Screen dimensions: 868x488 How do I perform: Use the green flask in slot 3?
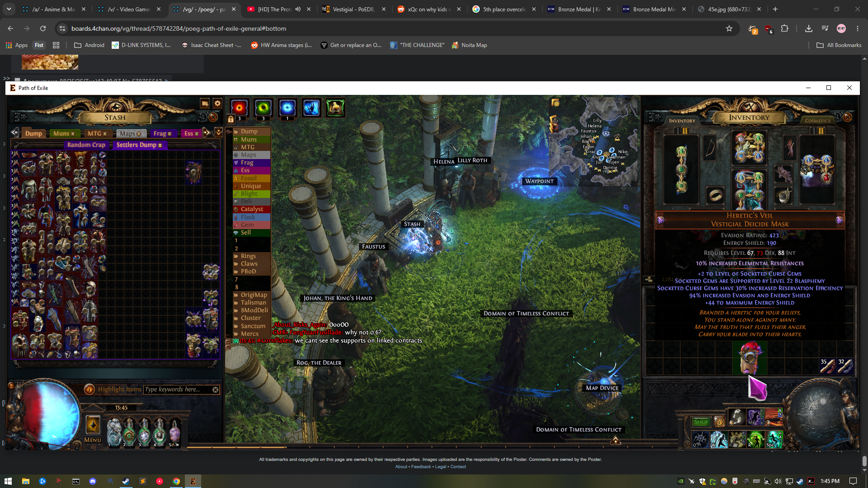(144, 432)
